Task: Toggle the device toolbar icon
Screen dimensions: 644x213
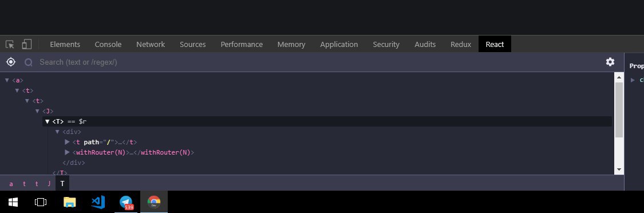Action: (x=27, y=44)
